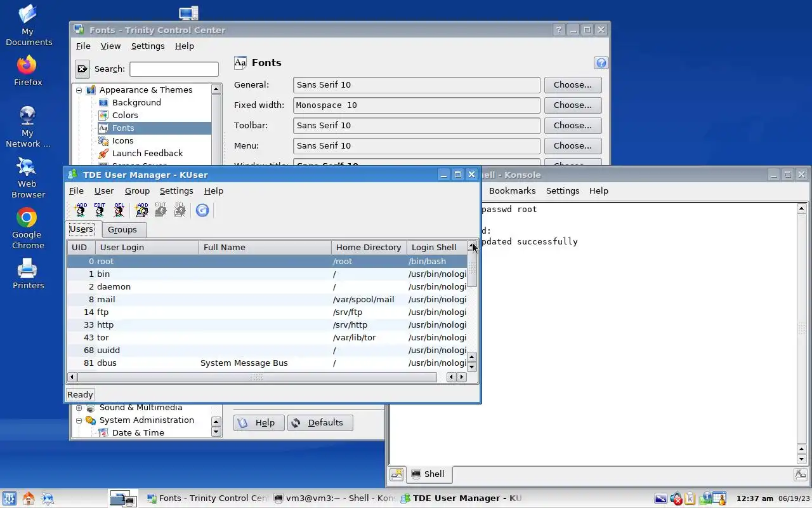Screen dimensions: 812x508
Task: Click Choose button for Fixed width font
Action: click(x=573, y=105)
